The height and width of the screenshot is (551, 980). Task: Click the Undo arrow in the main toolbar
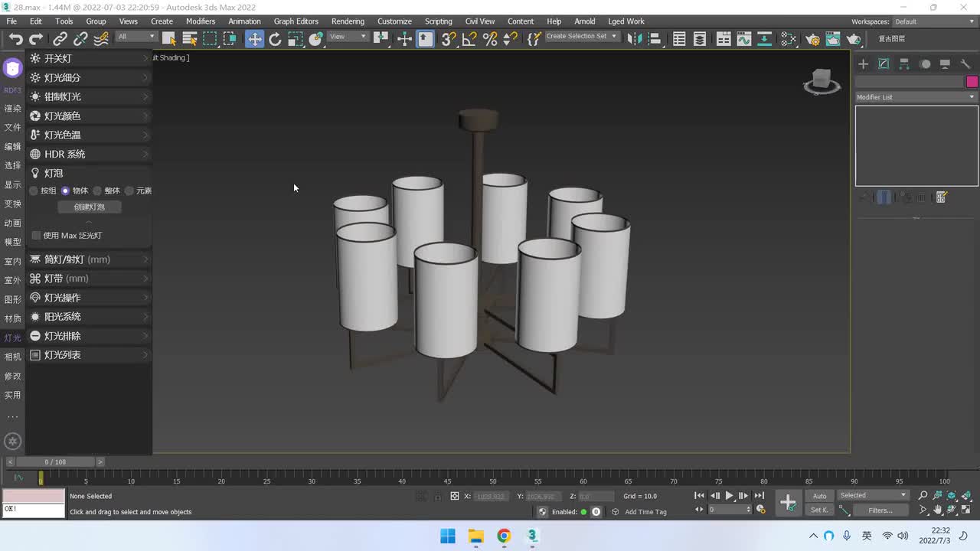[15, 39]
